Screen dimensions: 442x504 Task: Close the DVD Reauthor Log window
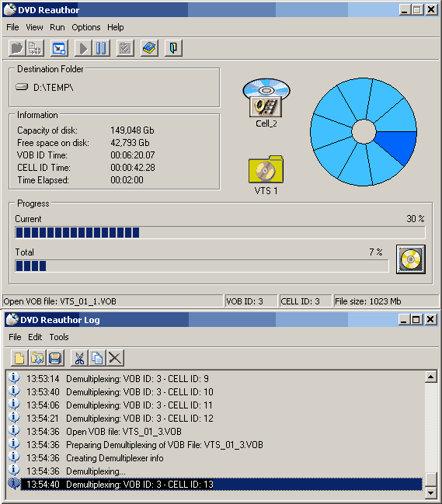(430, 319)
